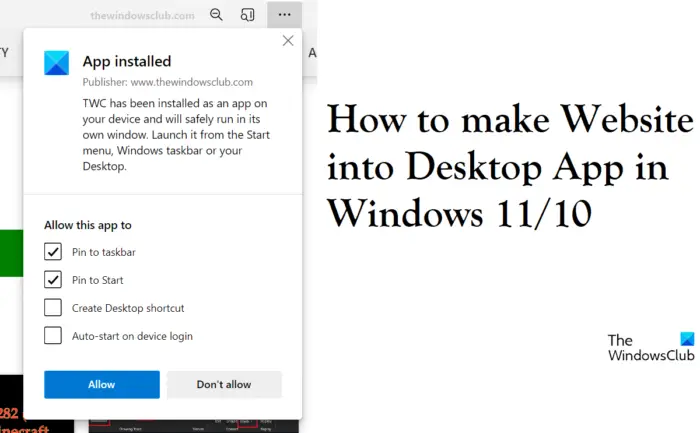Click the Publisher www.thewindowsclub.com text
Viewport: 700px width, 433px height.
coord(167,82)
